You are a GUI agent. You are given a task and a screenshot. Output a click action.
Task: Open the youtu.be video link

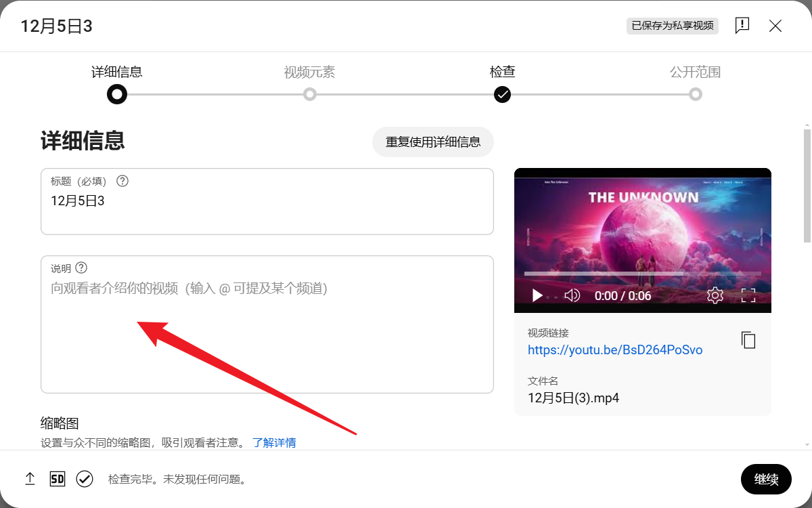point(615,350)
